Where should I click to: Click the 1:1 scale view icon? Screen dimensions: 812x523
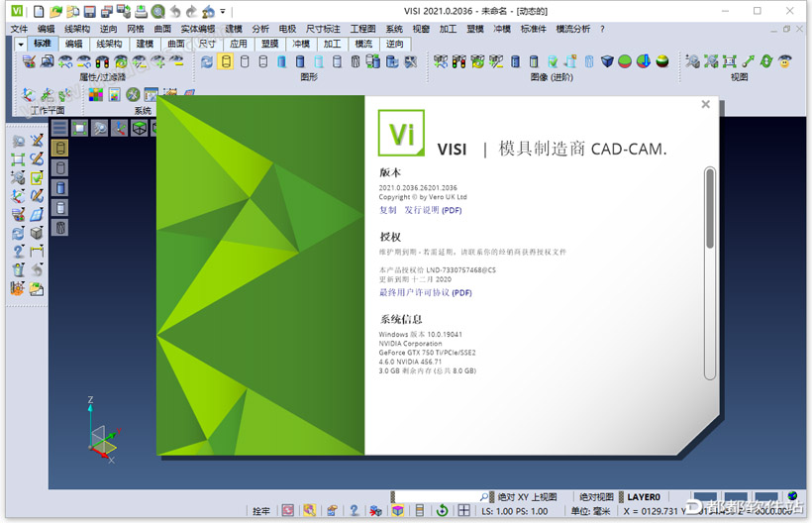point(730,61)
